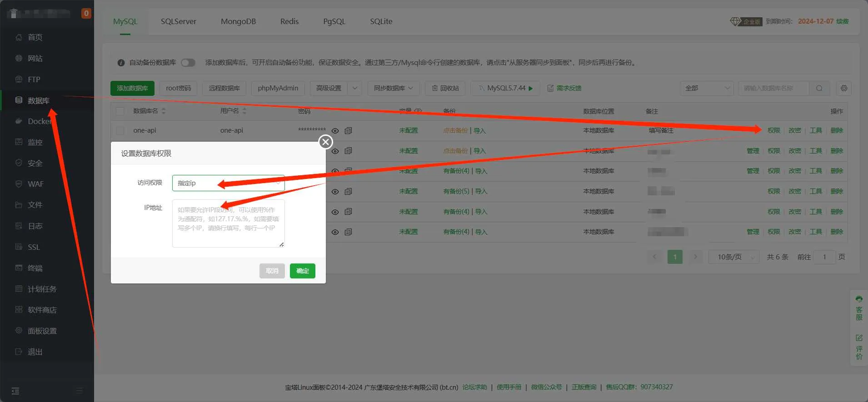The height and width of the screenshot is (402, 868).
Task: Click the 监控 monitor icon in sidebar
Action: click(19, 142)
